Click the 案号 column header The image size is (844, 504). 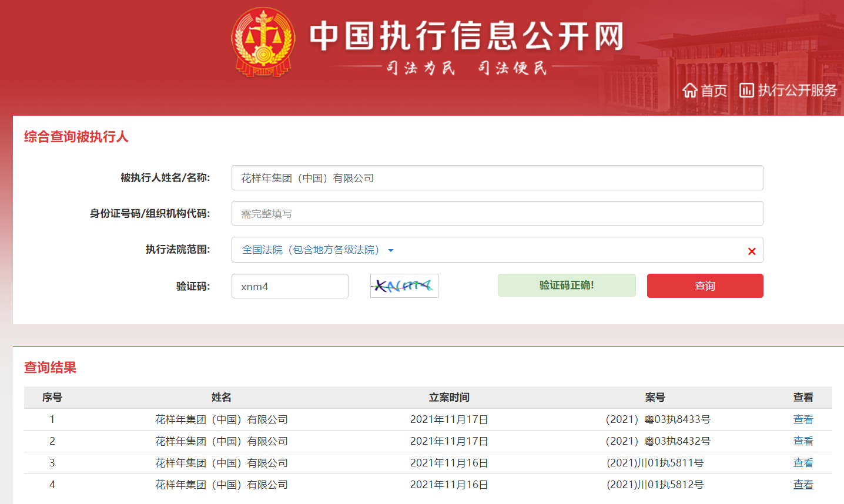(655, 398)
